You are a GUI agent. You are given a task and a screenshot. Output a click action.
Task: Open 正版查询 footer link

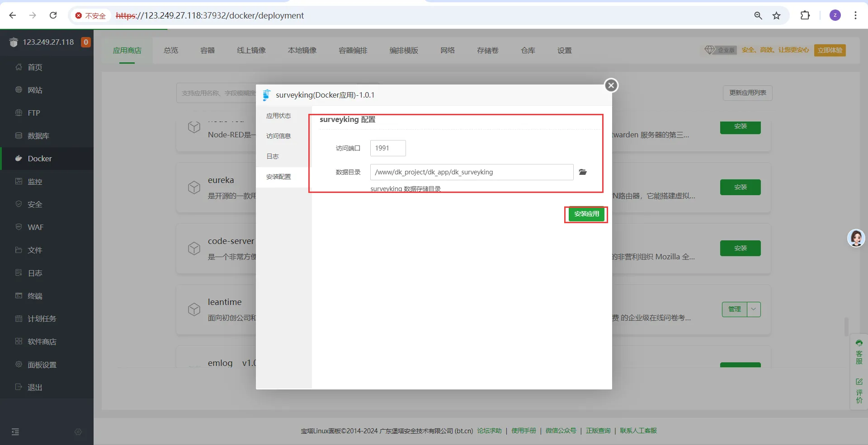click(598, 431)
